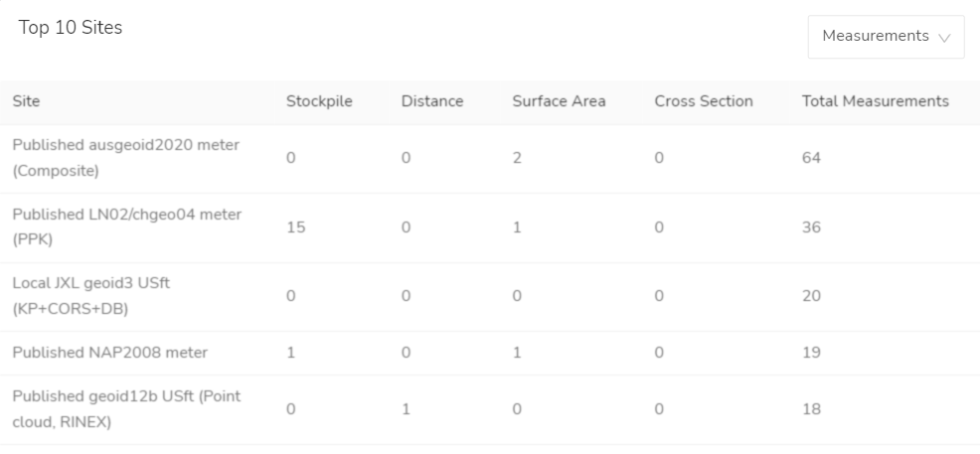Click stockpile count 15 for LN02/chgeo04
Image resolution: width=980 pixels, height=454 pixels.
[x=295, y=227]
